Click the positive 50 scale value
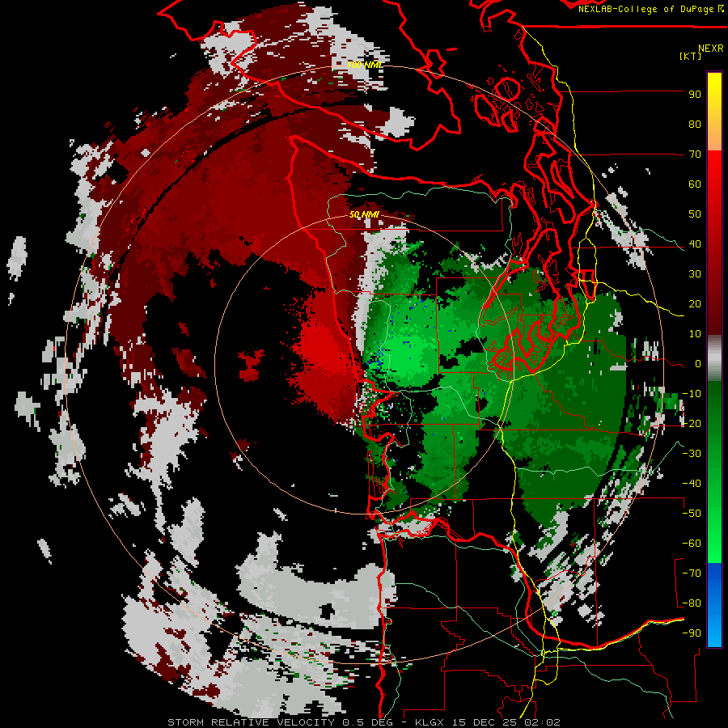 click(695, 214)
